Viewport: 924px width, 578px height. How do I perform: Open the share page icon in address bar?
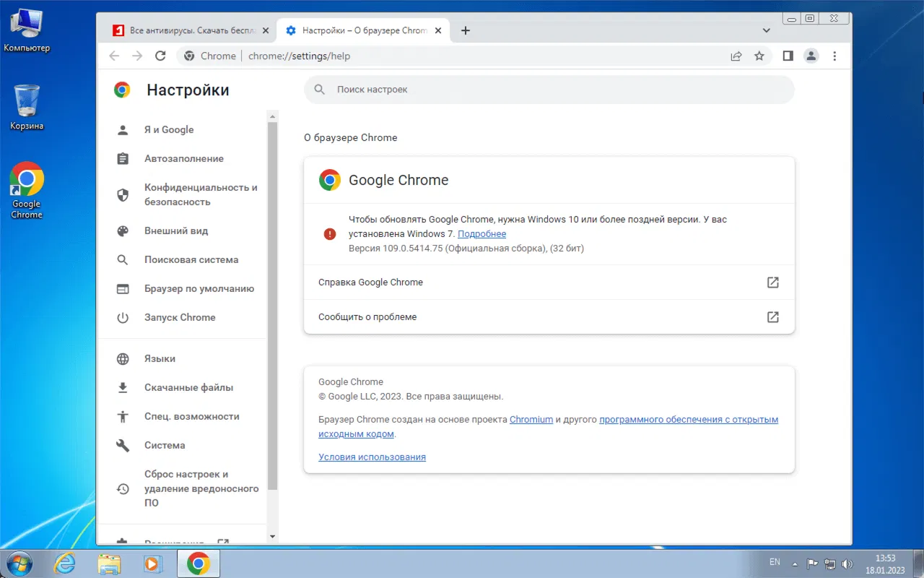pyautogui.click(x=736, y=56)
